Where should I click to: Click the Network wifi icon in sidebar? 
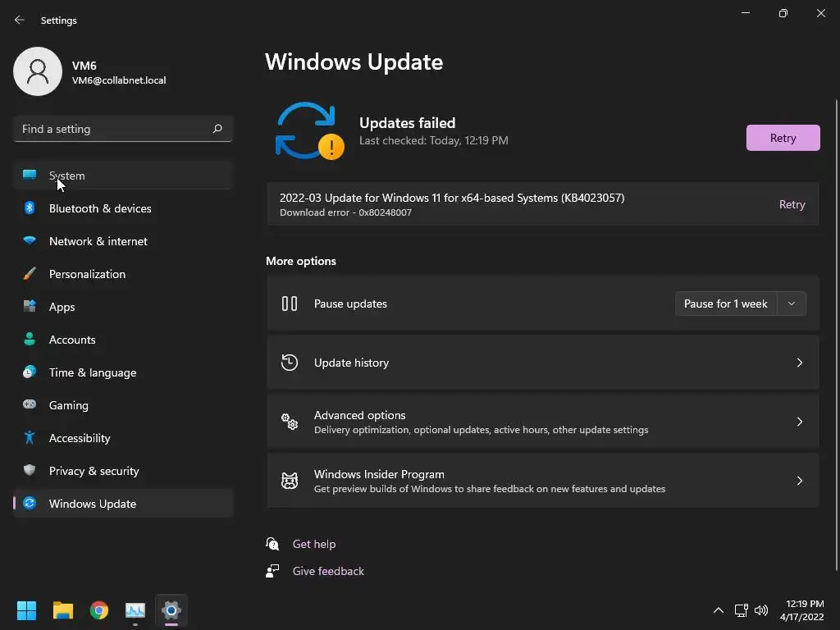click(x=30, y=240)
